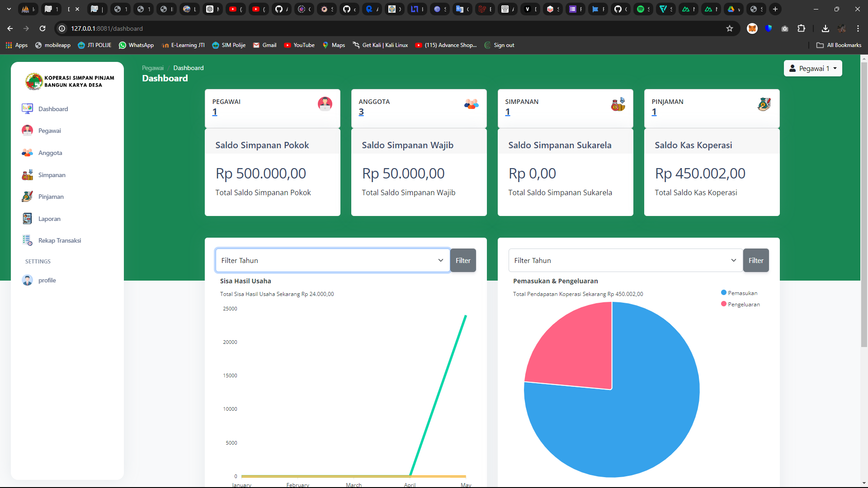Click the ANGGOTA card group icon

[x=471, y=104]
